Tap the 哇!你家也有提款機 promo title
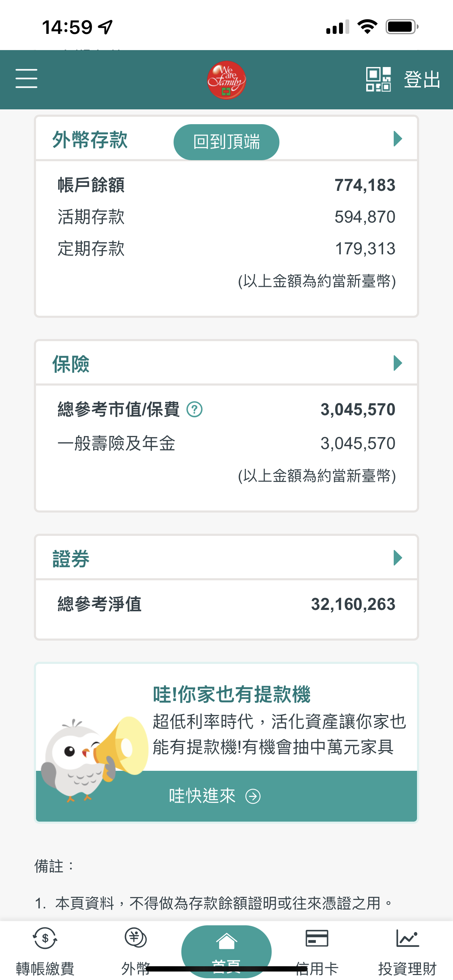This screenshot has height=980, width=453. point(232,694)
